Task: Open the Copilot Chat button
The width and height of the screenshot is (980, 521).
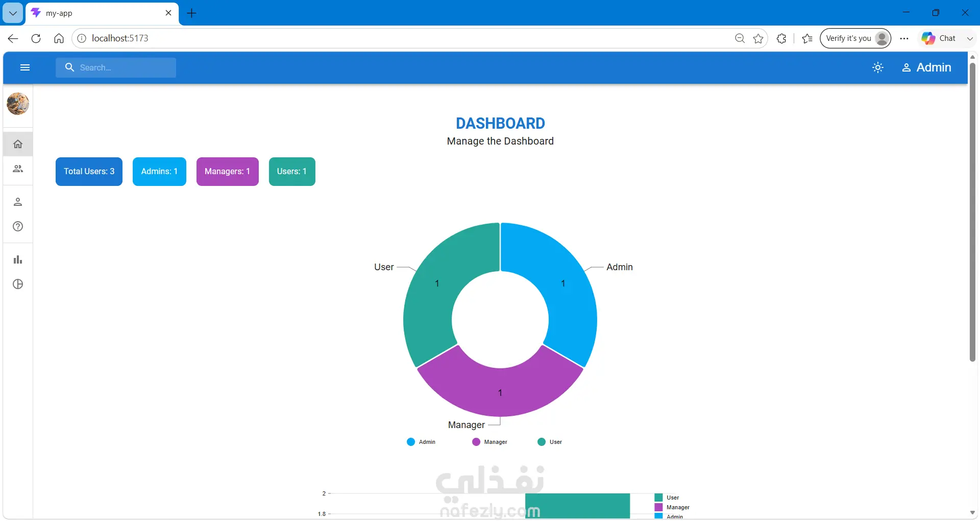Action: [939, 38]
